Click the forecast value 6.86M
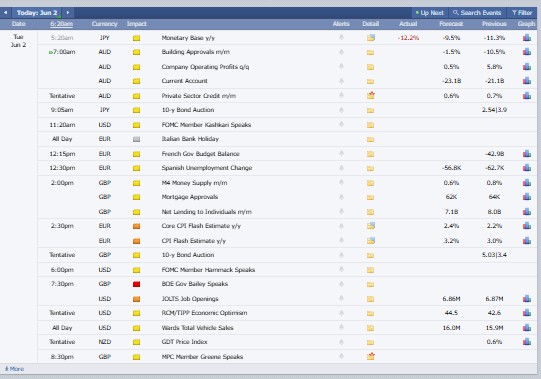 [451, 299]
